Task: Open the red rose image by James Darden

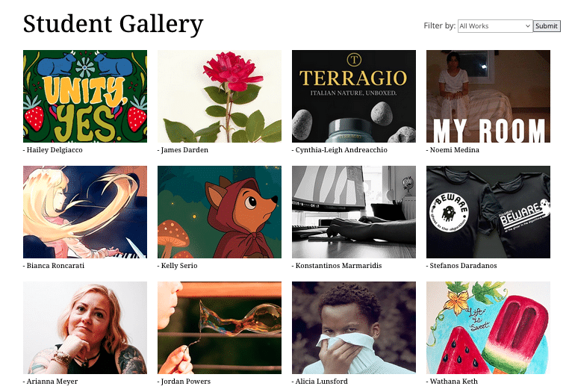Action: tap(220, 96)
